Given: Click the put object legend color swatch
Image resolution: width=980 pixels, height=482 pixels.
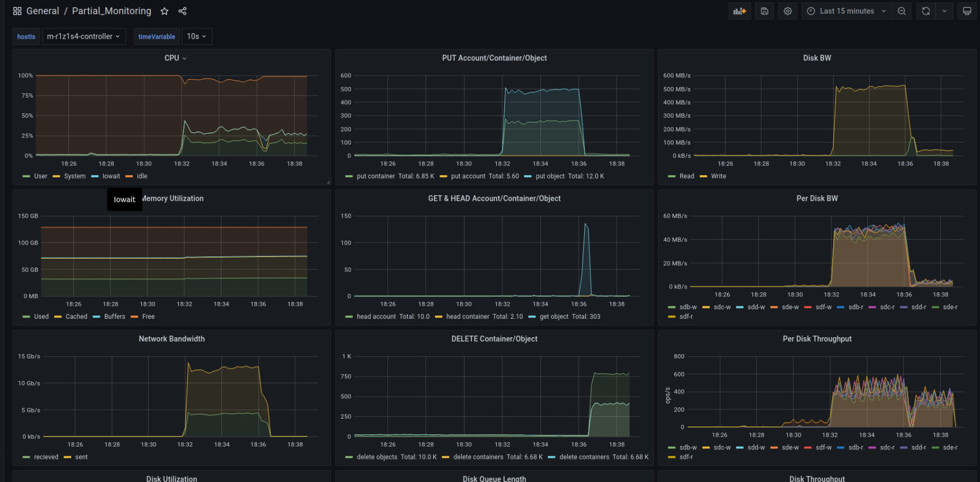Looking at the screenshot, I should [x=529, y=176].
